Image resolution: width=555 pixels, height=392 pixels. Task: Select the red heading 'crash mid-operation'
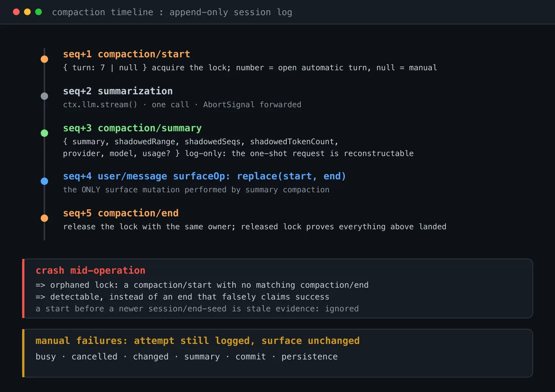tap(90, 270)
